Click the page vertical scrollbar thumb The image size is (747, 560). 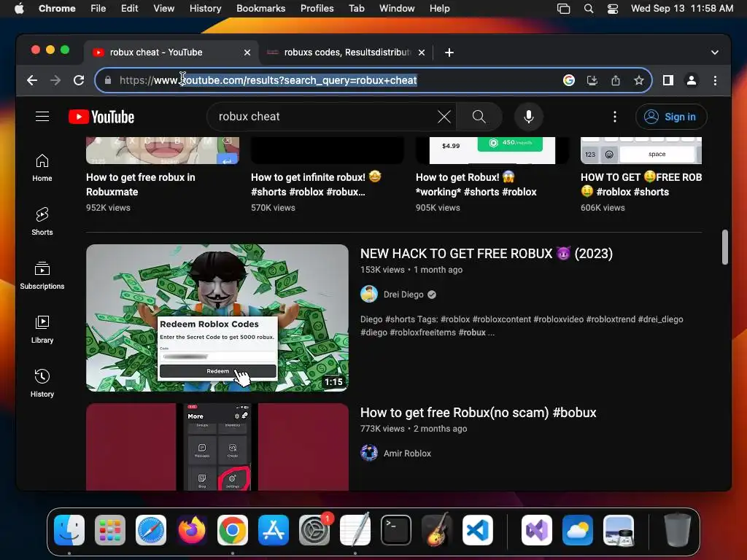point(724,246)
